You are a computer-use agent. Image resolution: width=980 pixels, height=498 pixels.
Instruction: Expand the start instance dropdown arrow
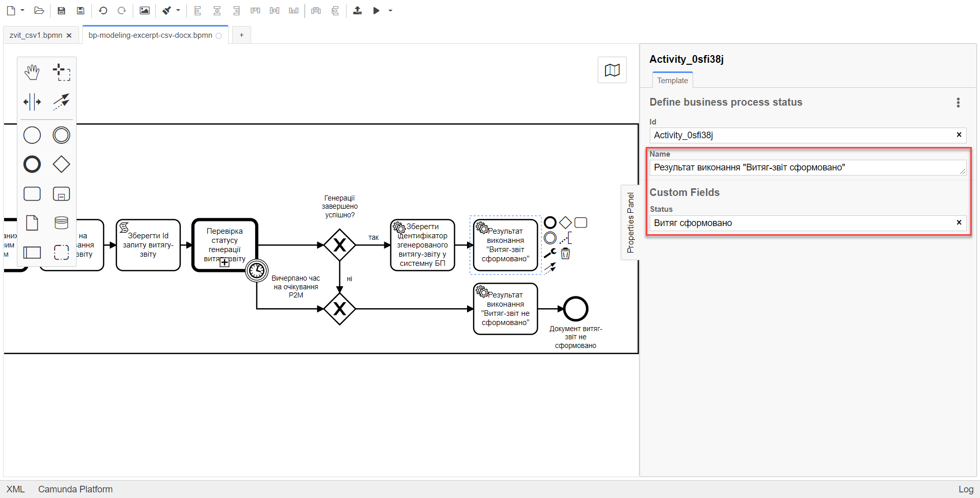point(390,10)
